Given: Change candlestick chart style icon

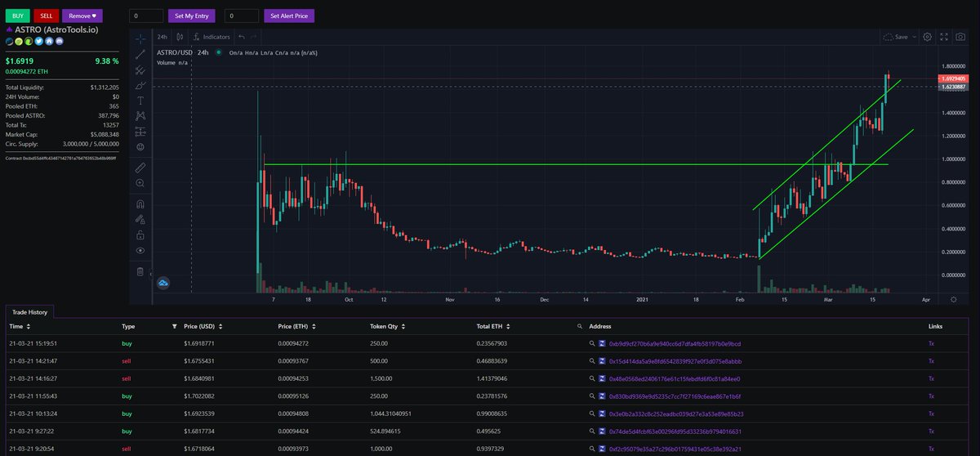Looking at the screenshot, I should [180, 37].
